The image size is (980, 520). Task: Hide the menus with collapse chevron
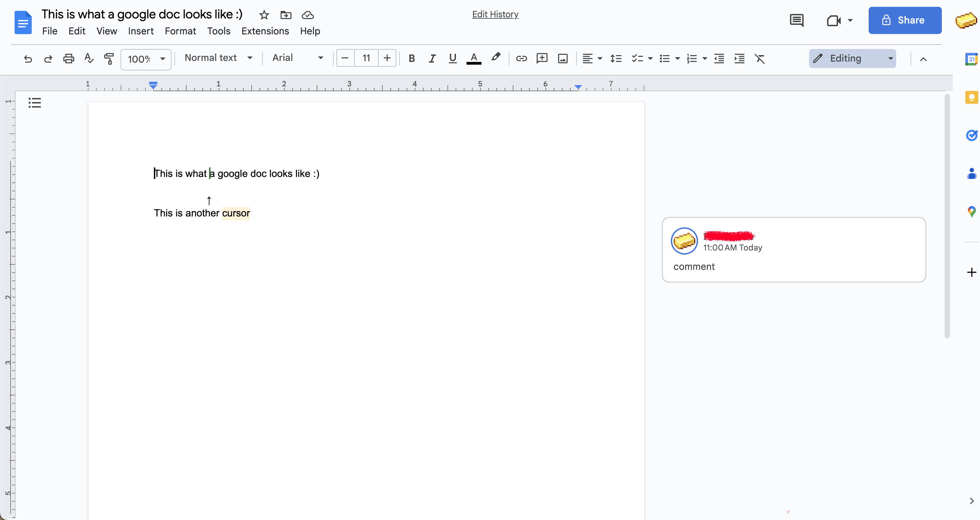point(923,59)
